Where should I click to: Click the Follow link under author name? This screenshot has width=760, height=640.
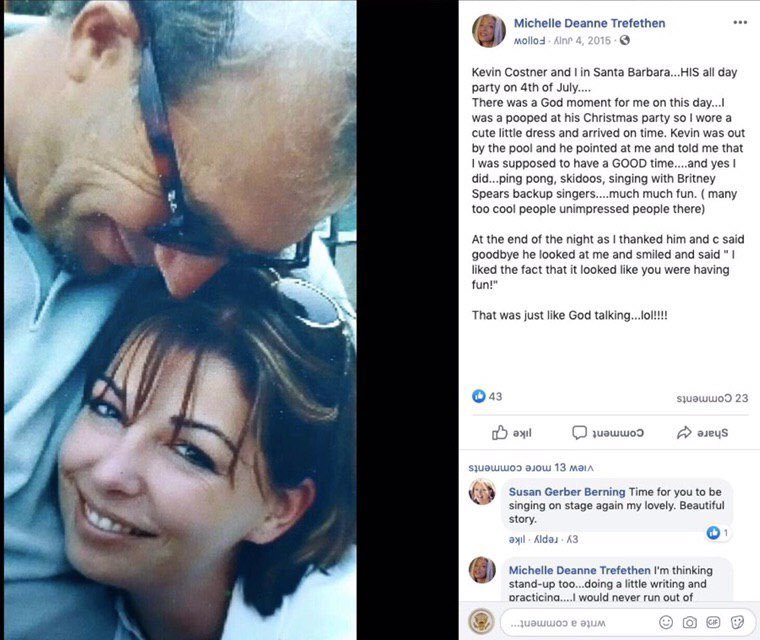[529, 41]
